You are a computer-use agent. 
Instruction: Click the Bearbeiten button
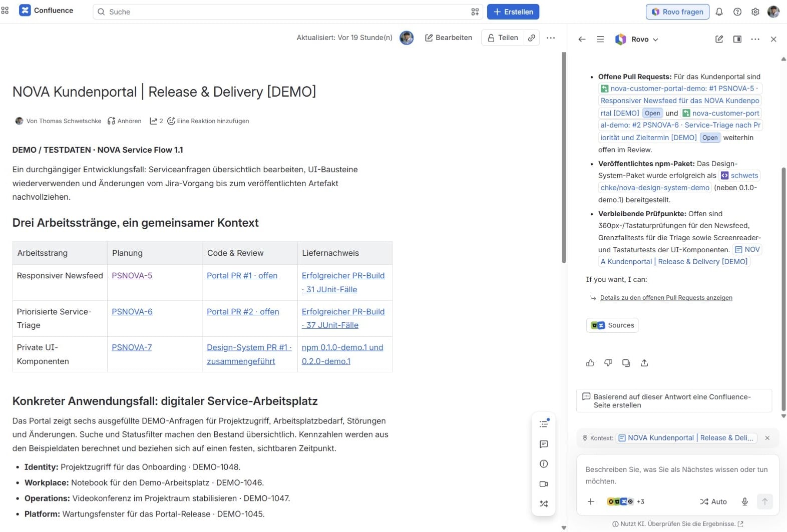449,38
